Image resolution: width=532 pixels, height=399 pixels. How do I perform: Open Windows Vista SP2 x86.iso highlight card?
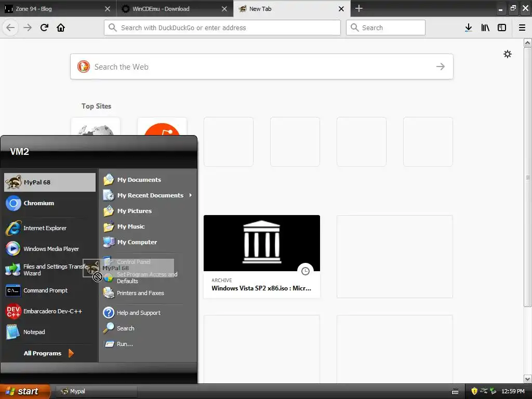pyautogui.click(x=262, y=257)
